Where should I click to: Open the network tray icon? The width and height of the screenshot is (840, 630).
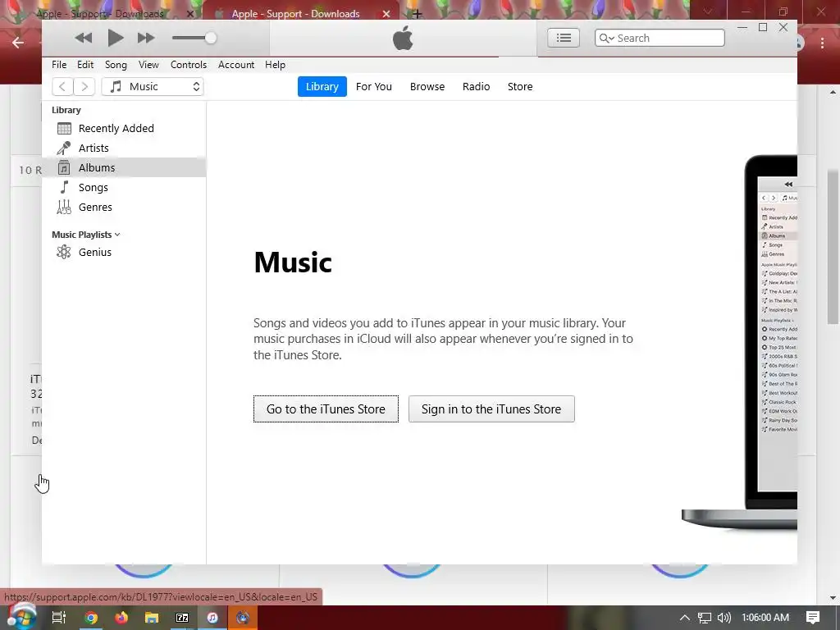click(704, 618)
